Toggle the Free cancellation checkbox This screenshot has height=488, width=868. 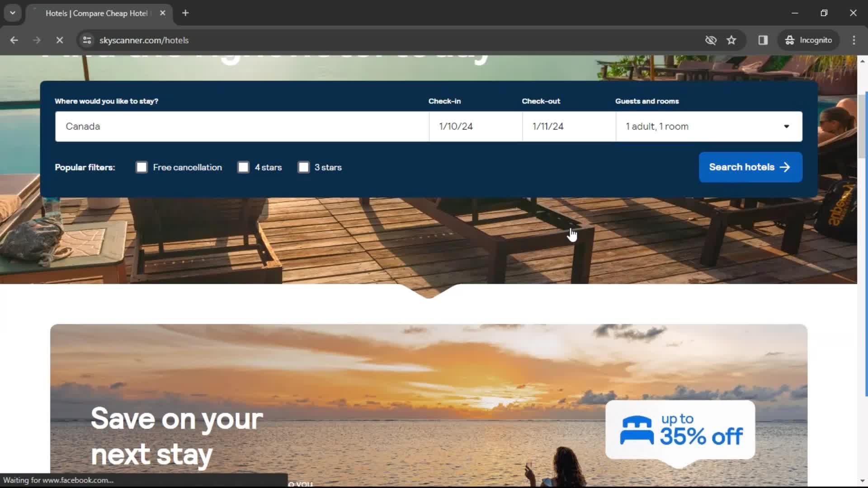pos(142,168)
